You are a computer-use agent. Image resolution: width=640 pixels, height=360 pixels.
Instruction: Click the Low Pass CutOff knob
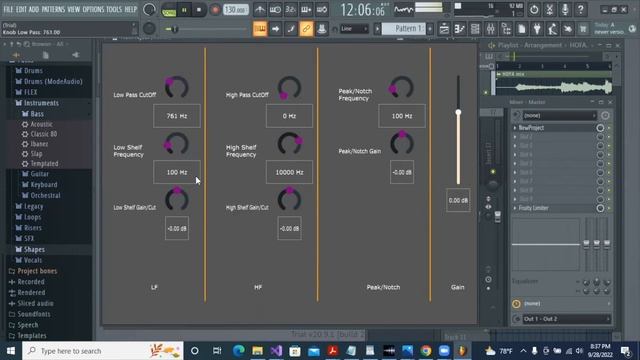(x=176, y=87)
